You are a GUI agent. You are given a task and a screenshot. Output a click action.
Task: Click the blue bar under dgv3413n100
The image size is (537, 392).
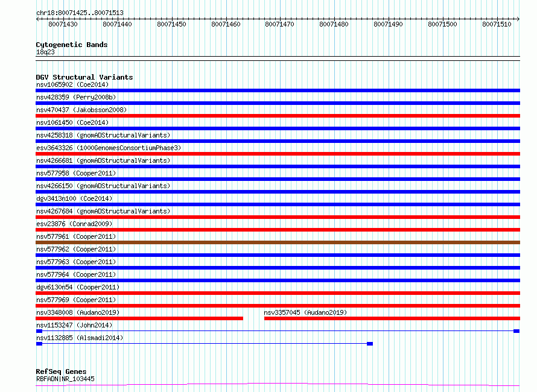point(278,204)
